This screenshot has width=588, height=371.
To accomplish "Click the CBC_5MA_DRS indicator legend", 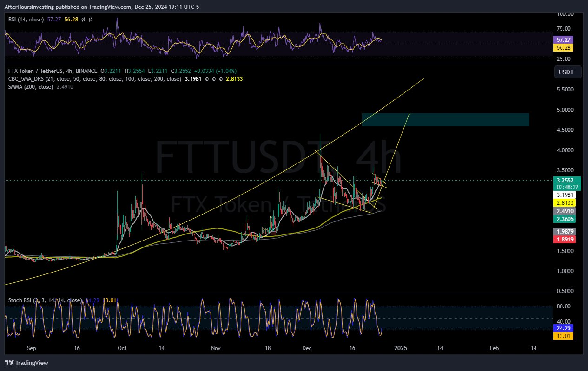I will tap(94, 79).
